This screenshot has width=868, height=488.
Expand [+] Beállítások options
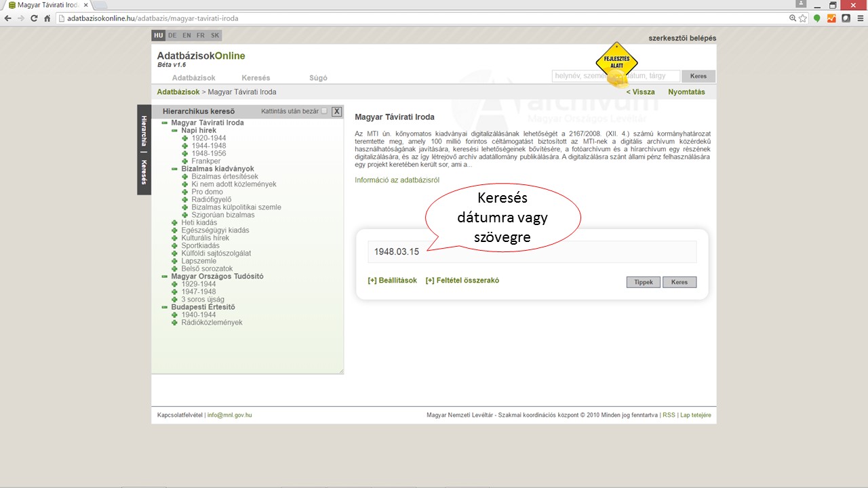(392, 281)
